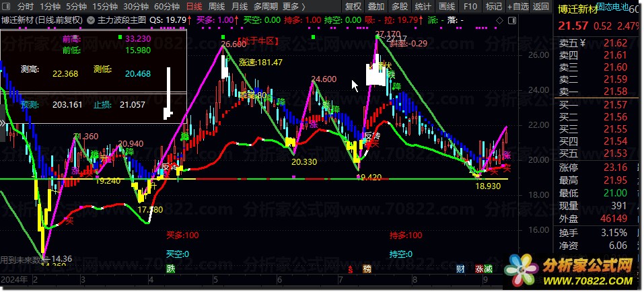Activate the 画线 drawing tools button
This screenshot has height=292, width=644.
coord(447,7)
